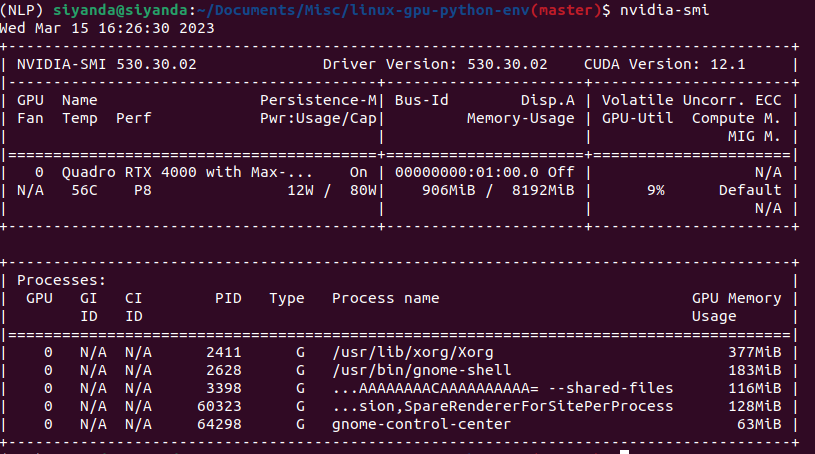Click the 'Persistence-M' column header
This screenshot has width=815, height=454.
318,100
